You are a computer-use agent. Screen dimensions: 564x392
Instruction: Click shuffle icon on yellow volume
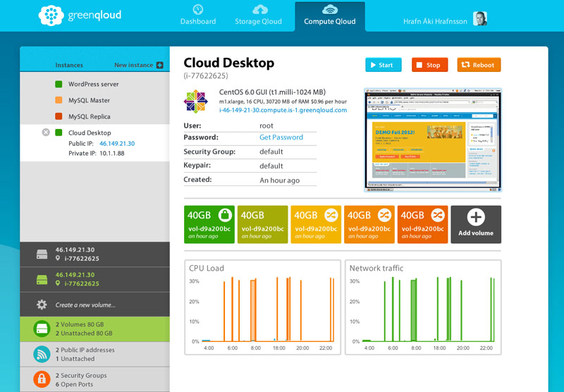(331, 216)
